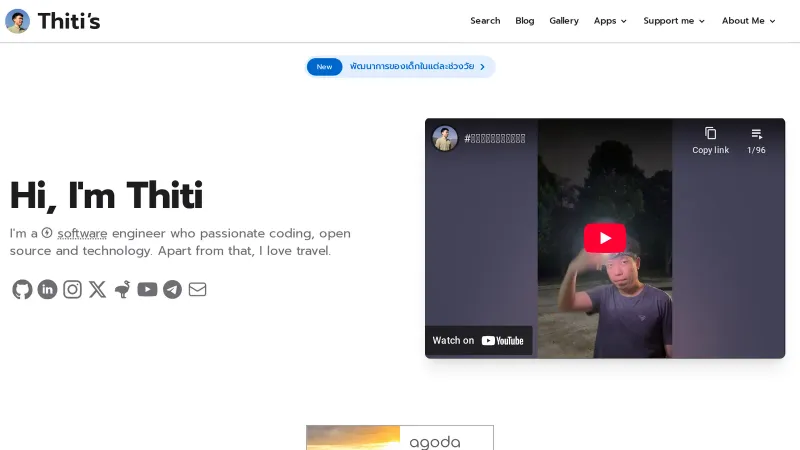Screen dimensions: 800x450
Task: Open the GitHub profile icon
Action: click(x=22, y=290)
